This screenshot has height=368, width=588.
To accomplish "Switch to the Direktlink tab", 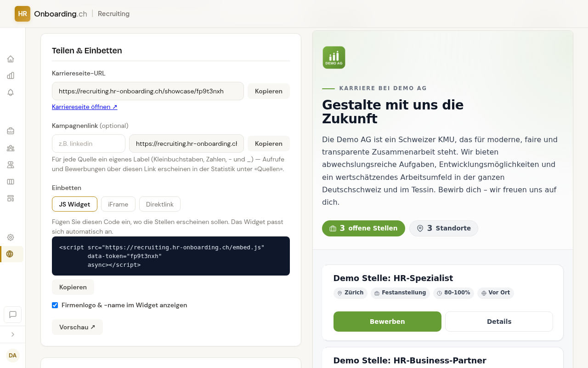I will pyautogui.click(x=160, y=204).
